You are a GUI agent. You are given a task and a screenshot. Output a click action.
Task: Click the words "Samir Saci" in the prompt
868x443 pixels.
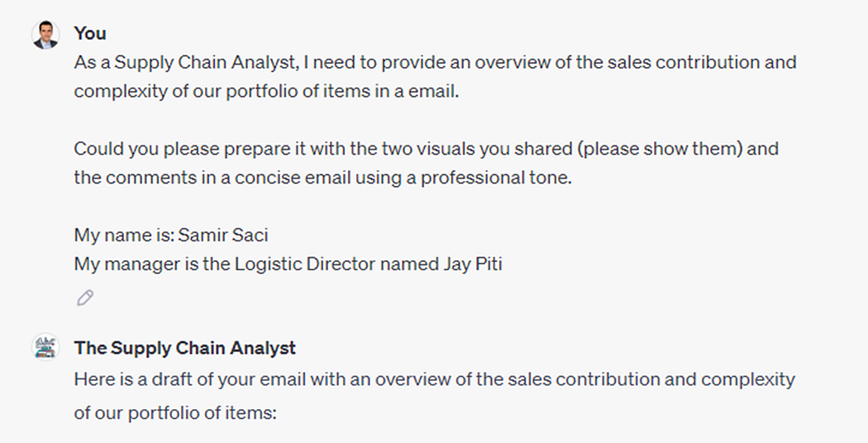click(223, 235)
